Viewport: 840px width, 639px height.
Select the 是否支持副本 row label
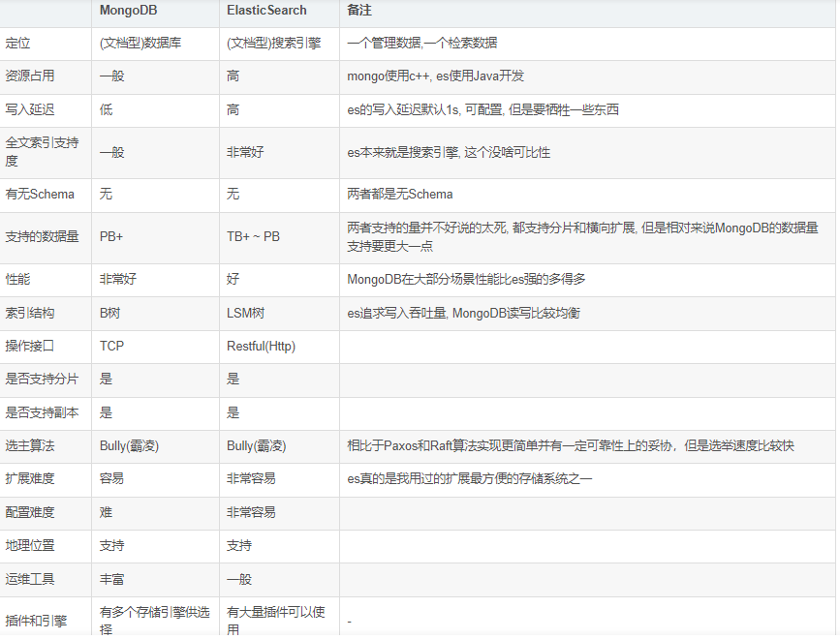(42, 412)
